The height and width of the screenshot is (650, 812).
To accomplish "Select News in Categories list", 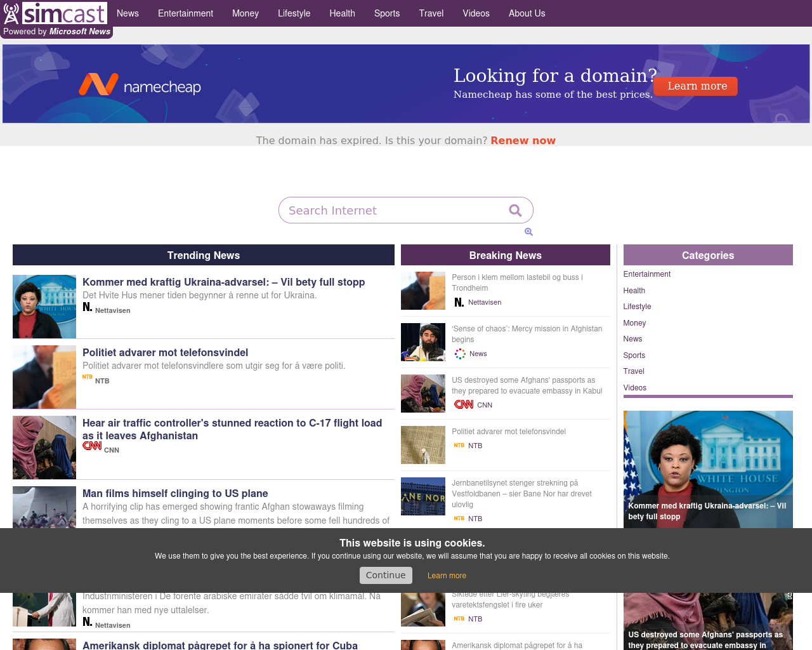I will click(633, 339).
